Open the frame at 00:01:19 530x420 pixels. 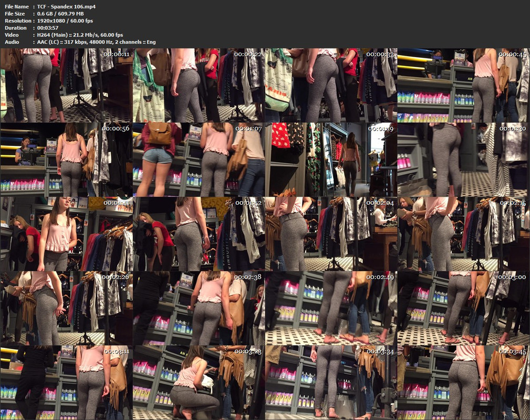pos(331,158)
